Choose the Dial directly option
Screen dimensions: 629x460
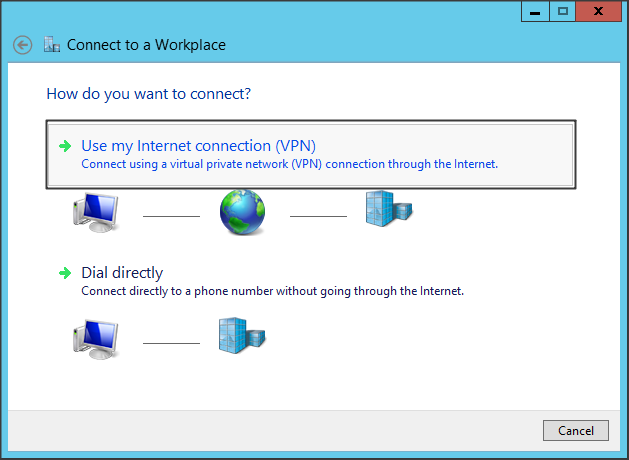122,273
